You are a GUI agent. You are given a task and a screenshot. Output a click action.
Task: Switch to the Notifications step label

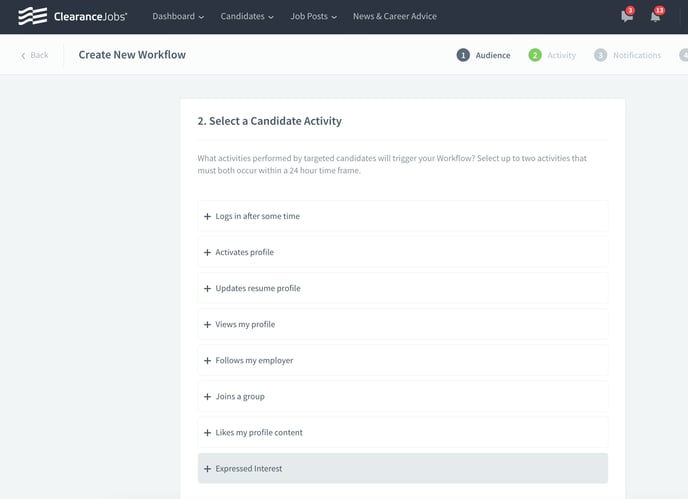[x=637, y=55]
